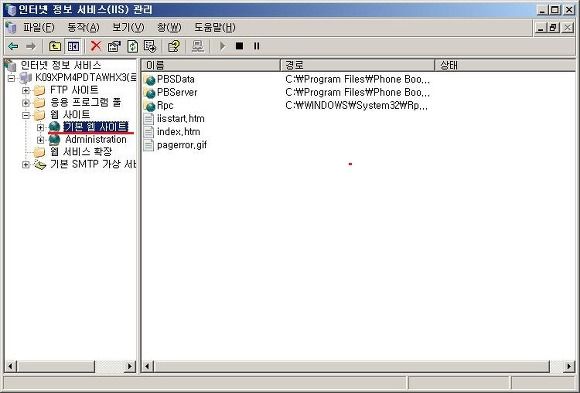Click the 기본 웹 사이트 globe icon

pos(54,127)
